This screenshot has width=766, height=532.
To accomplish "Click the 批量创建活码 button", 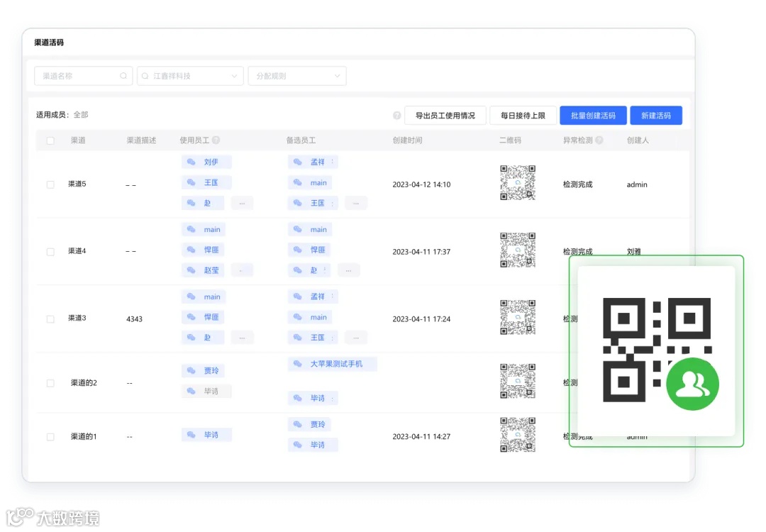I will point(593,116).
